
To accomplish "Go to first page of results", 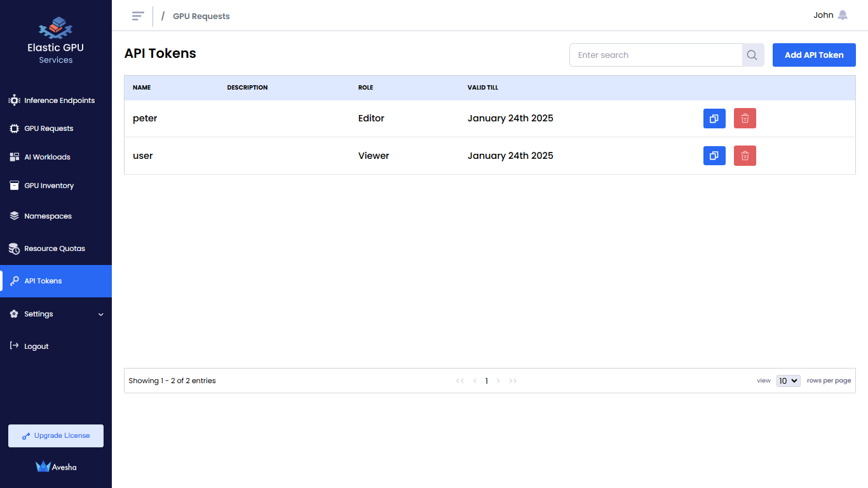I will click(x=460, y=381).
